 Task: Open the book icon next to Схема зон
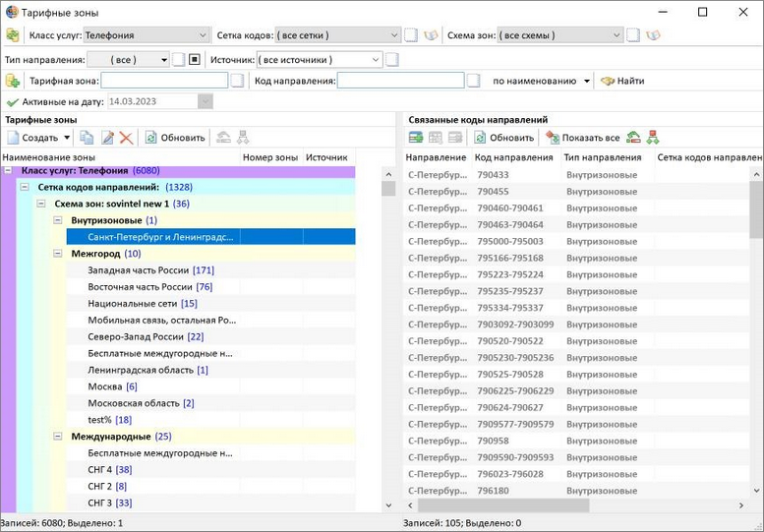653,35
